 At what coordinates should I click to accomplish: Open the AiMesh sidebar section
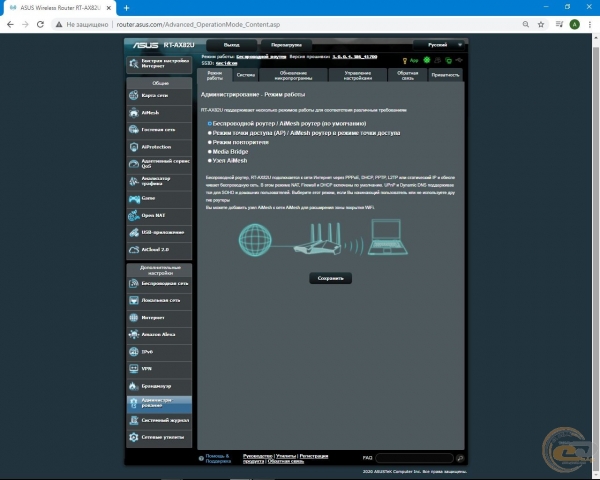[x=159, y=113]
